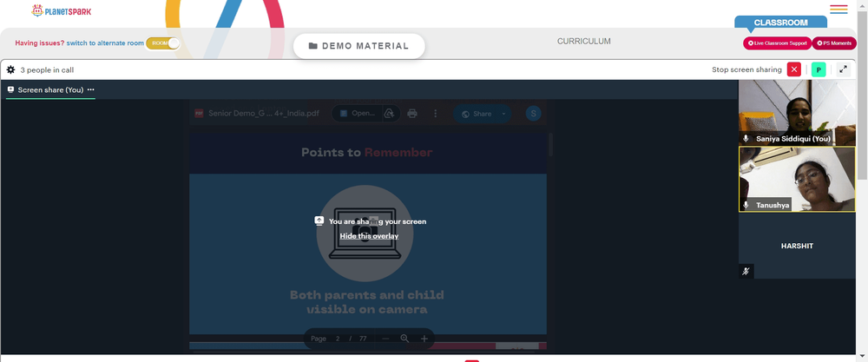Open the DEMO MATERIAL tab
This screenshot has width=868, height=362.
(x=358, y=46)
